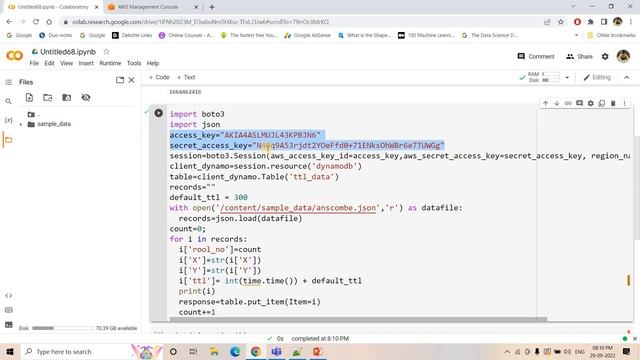Open the table of contents sidebar icon

pos(8,82)
